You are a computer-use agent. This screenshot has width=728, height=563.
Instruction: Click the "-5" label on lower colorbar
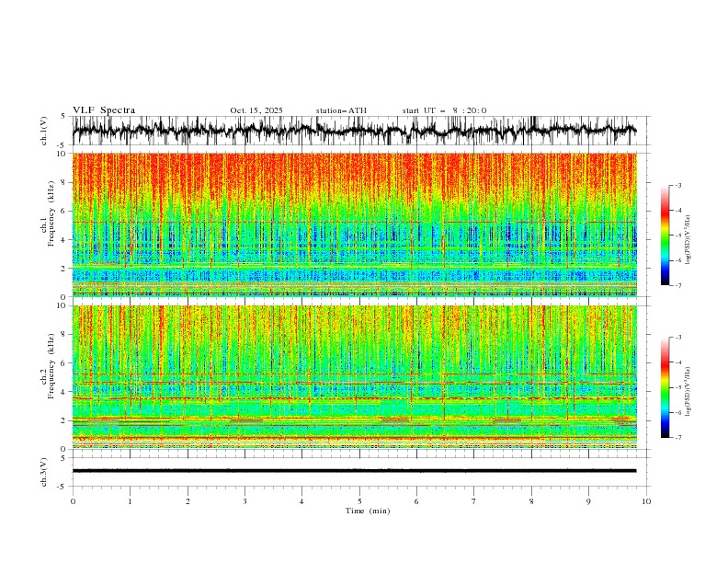tap(678, 387)
